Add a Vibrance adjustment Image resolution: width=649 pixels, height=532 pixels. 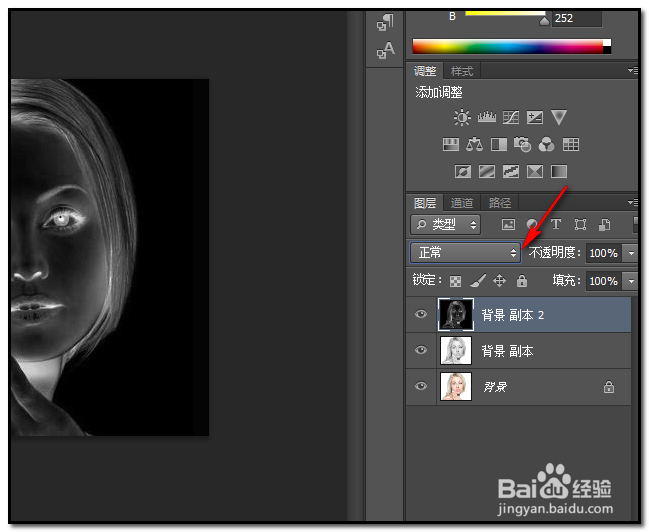pos(559,118)
